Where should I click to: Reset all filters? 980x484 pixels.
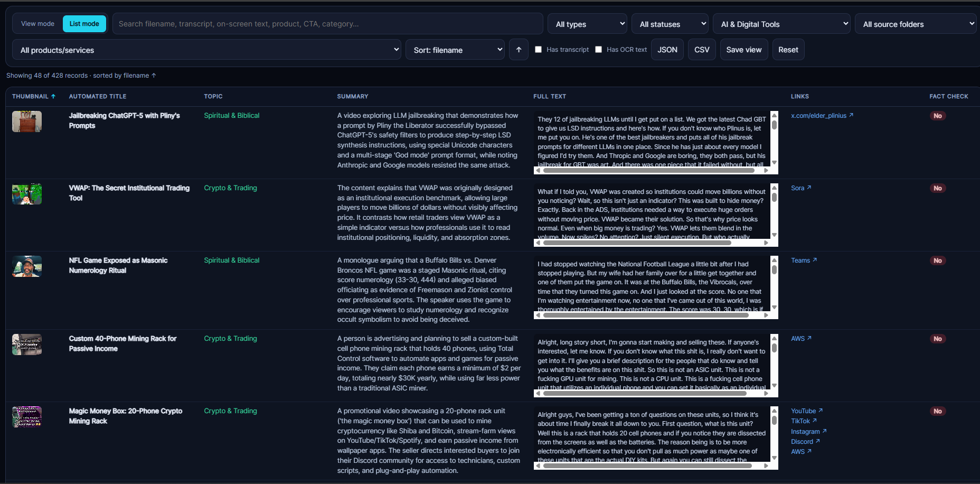click(x=788, y=50)
